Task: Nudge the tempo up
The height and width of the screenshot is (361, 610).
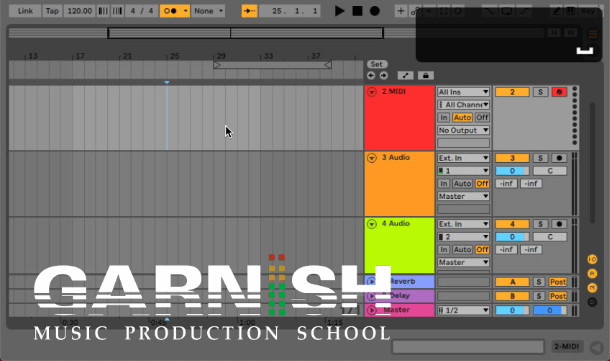Action: pyautogui.click(x=117, y=11)
